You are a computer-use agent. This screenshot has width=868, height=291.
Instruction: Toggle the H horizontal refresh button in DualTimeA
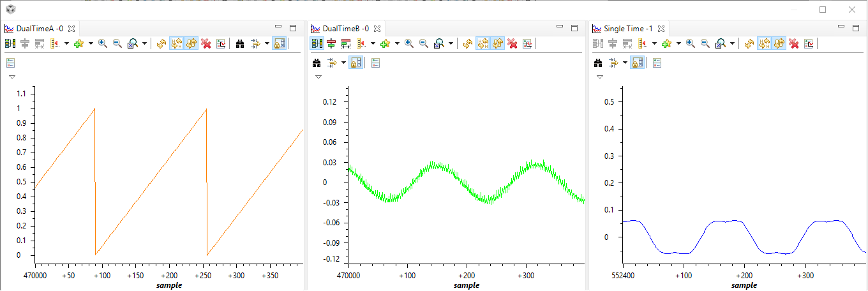(x=176, y=43)
